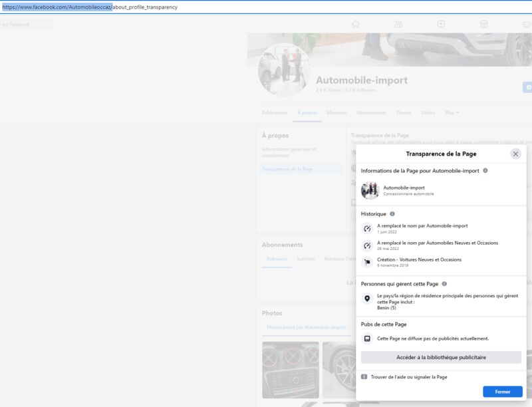Click info icon next to Historique
The height and width of the screenshot is (407, 532).
pos(392,213)
